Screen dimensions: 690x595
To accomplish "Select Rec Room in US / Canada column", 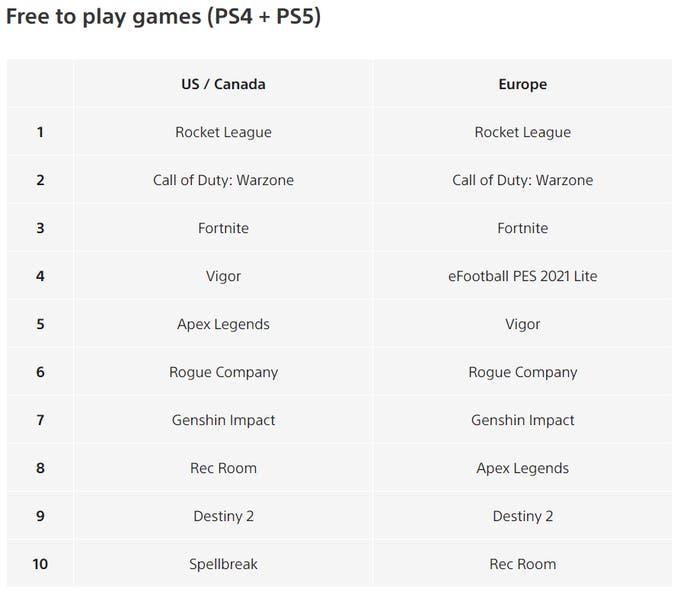I will [x=223, y=468].
